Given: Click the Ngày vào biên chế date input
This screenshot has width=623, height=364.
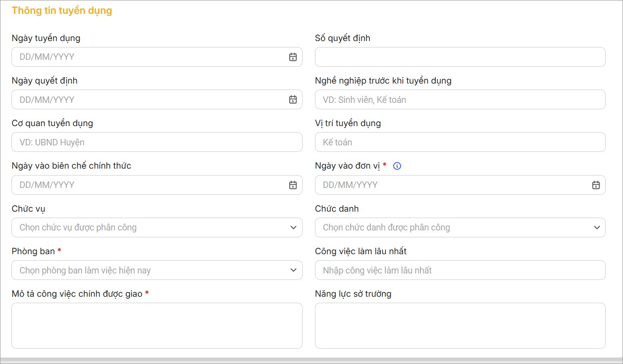Looking at the screenshot, I should [x=149, y=185].
